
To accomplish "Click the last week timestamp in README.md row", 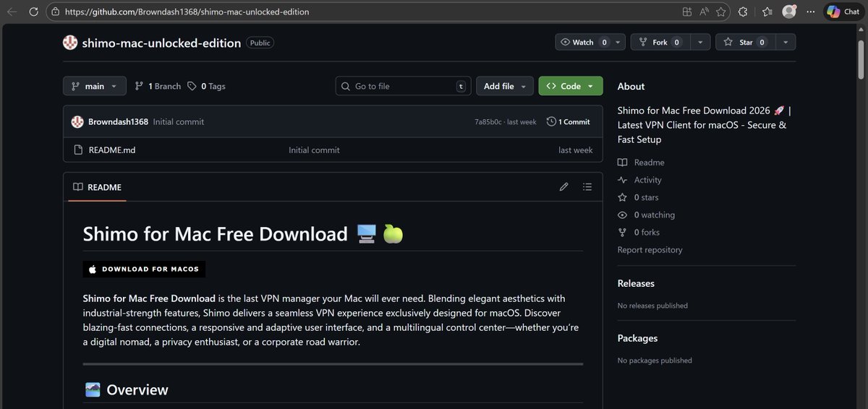I will (x=576, y=150).
